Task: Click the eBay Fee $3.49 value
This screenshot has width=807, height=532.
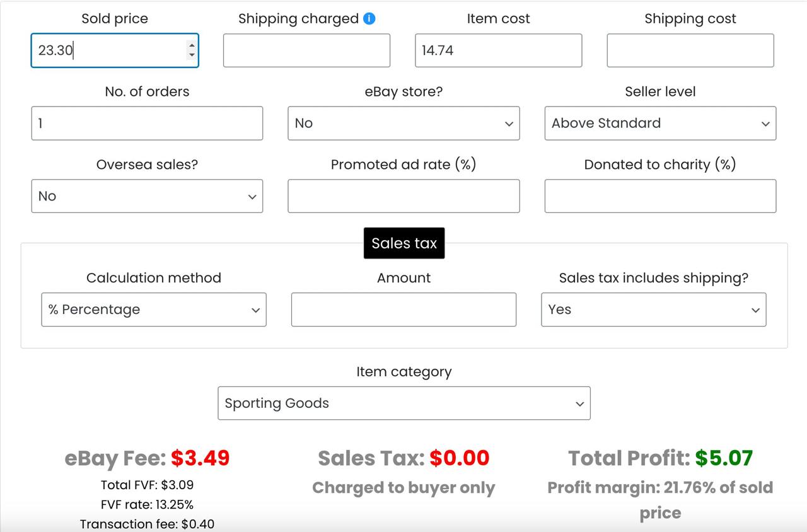Action: point(200,458)
